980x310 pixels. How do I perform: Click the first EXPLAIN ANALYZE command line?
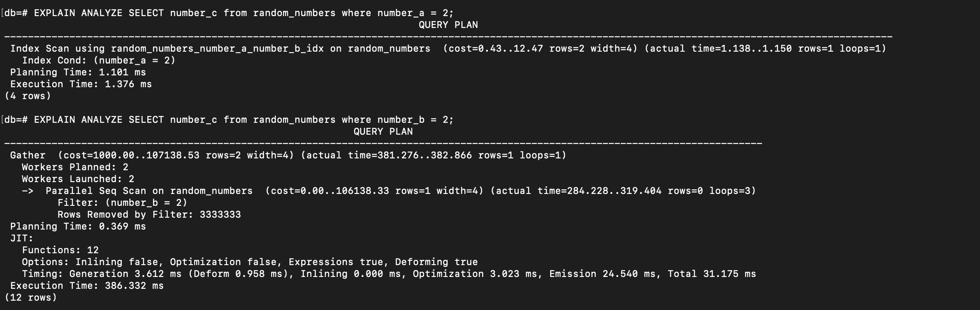pyautogui.click(x=229, y=13)
